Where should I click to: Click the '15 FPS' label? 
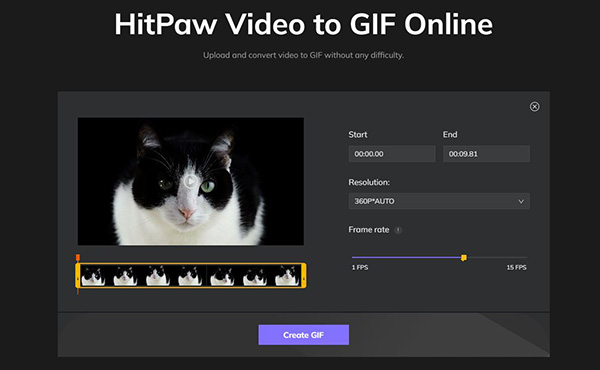[517, 267]
